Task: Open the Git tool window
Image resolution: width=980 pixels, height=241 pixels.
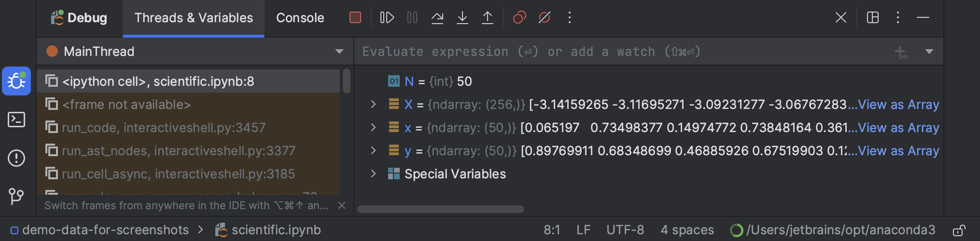Action: (16, 196)
